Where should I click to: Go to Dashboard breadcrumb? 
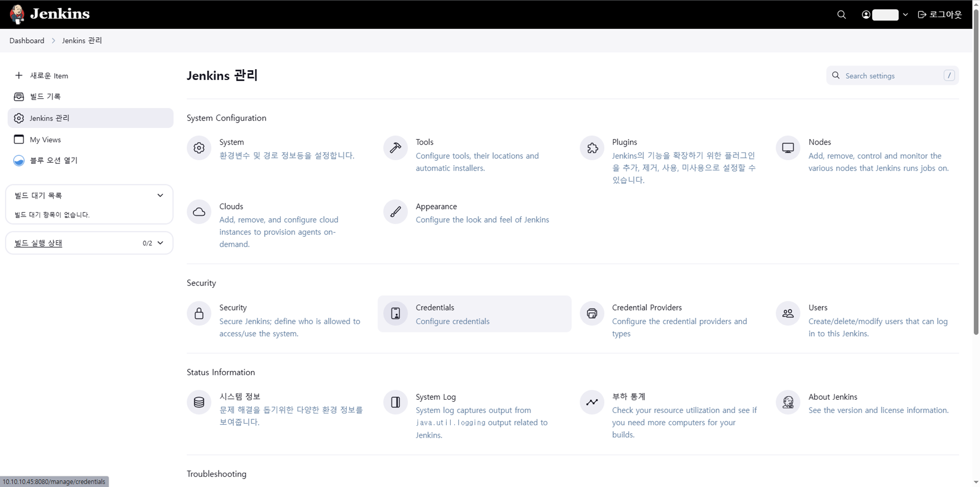click(x=27, y=41)
